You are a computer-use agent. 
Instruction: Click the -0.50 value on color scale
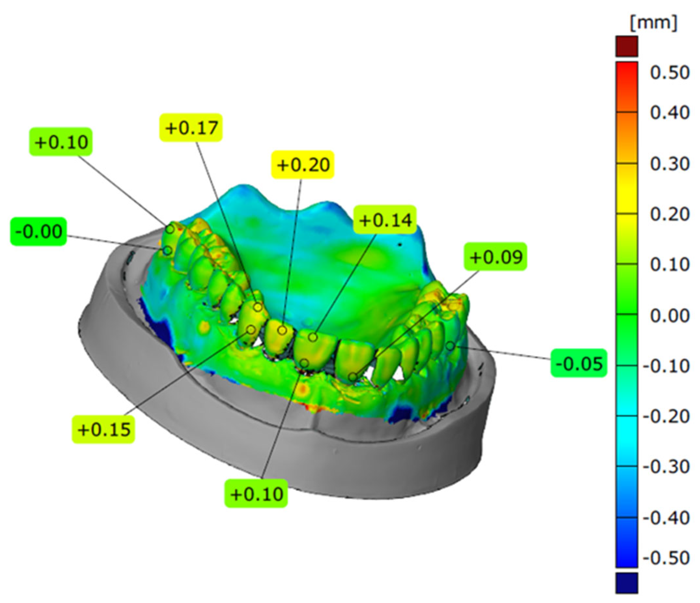click(666, 558)
